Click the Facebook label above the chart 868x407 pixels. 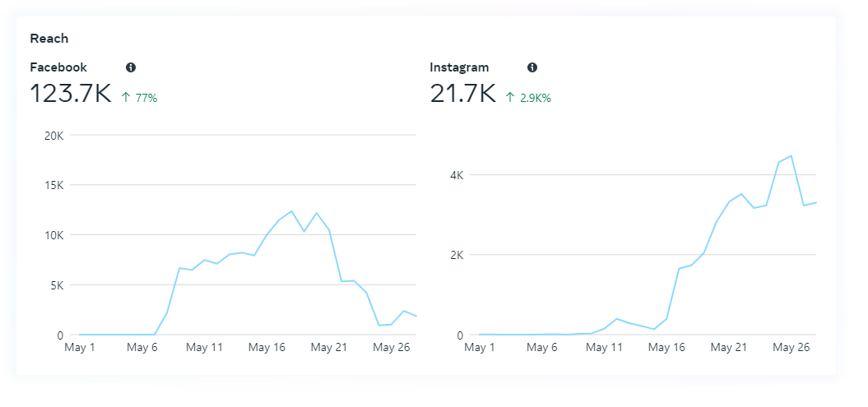[x=58, y=67]
